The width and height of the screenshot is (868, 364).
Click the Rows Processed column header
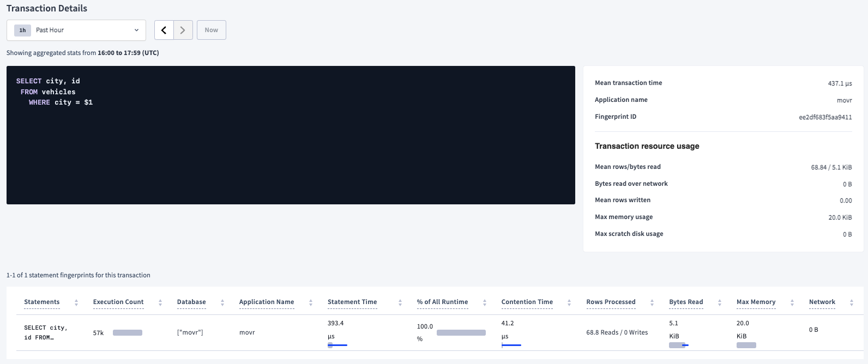(x=611, y=302)
